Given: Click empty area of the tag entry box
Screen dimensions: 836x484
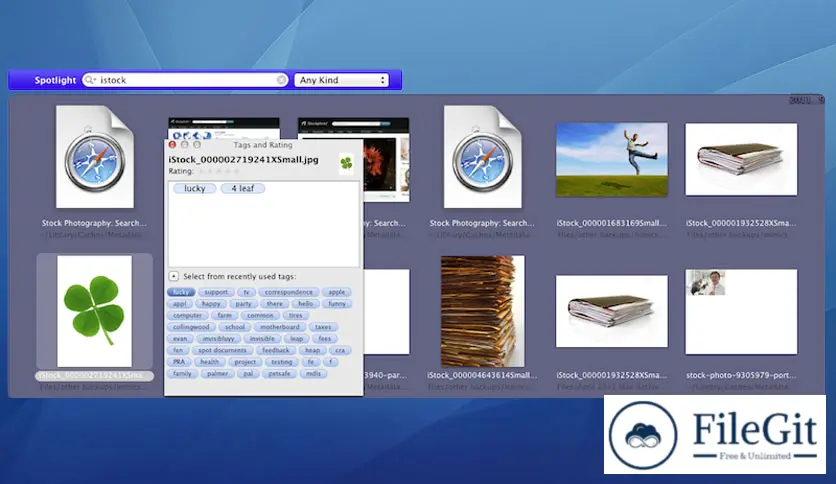Looking at the screenshot, I should point(264,229).
